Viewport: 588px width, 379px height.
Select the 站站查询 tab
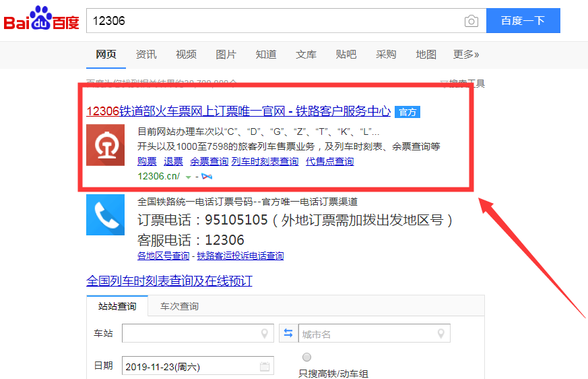click(117, 306)
